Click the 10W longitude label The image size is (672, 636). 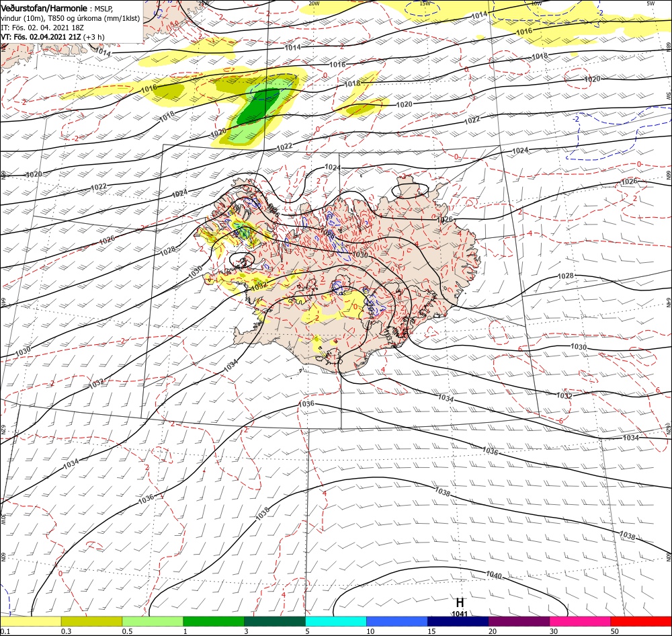536,3
